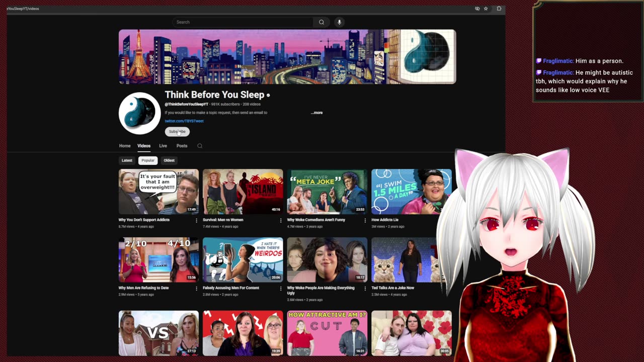Play the 19:39 three women red thumbnail
The height and width of the screenshot is (362, 644).
coord(243,333)
